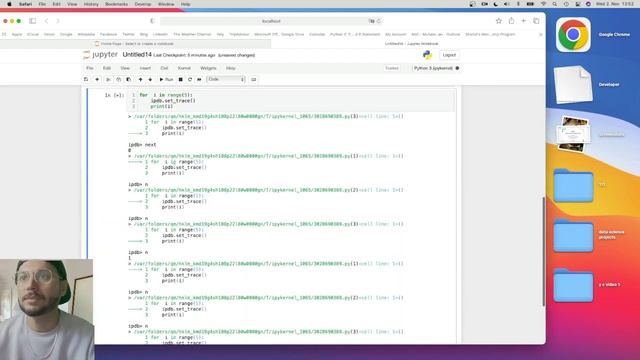Select the j c video 1 desktop folder
The width and height of the screenshot is (640, 360).
pos(573,285)
